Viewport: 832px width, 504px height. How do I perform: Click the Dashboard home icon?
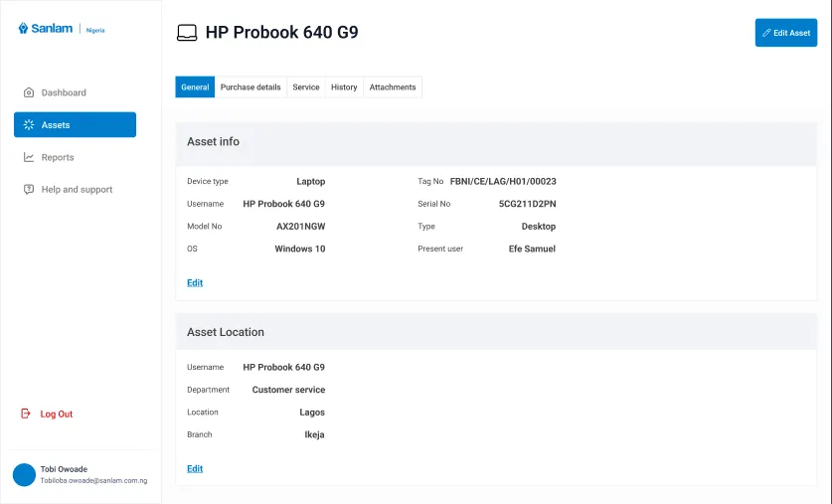click(29, 92)
